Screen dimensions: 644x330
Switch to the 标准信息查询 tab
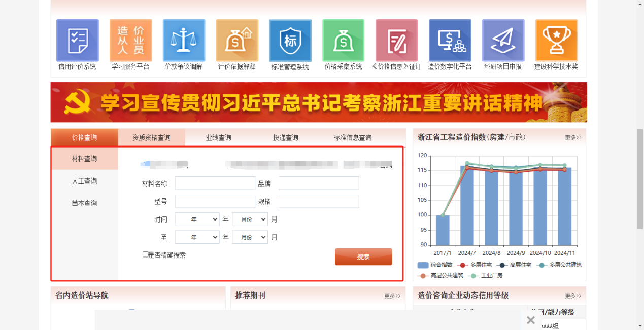click(x=352, y=137)
